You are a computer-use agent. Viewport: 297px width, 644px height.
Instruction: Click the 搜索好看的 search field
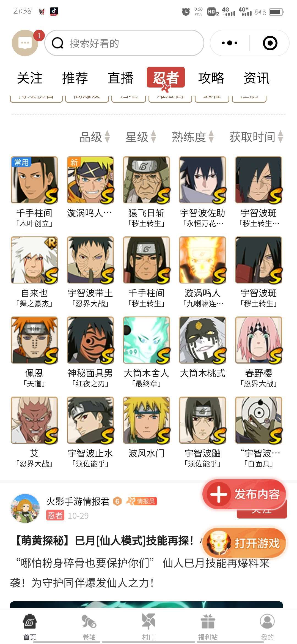[x=124, y=43]
